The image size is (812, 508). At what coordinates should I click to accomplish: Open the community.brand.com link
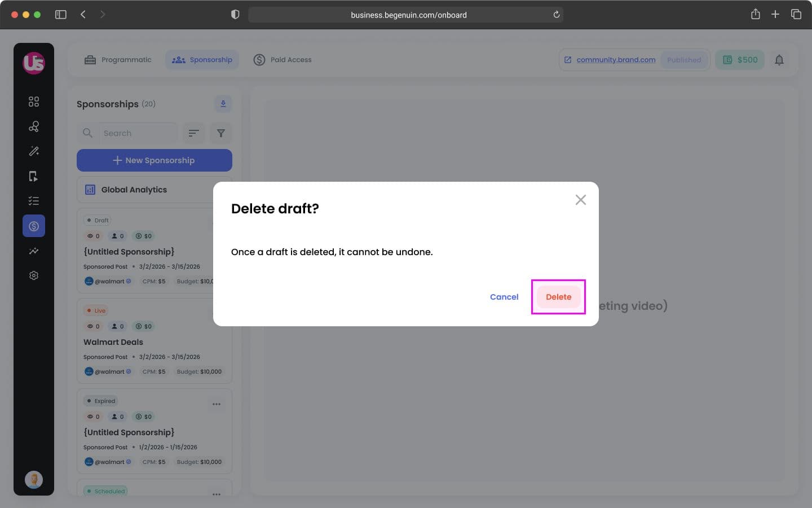(x=616, y=60)
